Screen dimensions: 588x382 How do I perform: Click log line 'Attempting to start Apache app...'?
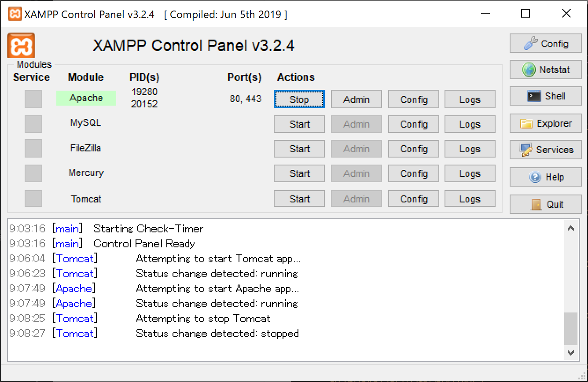217,288
